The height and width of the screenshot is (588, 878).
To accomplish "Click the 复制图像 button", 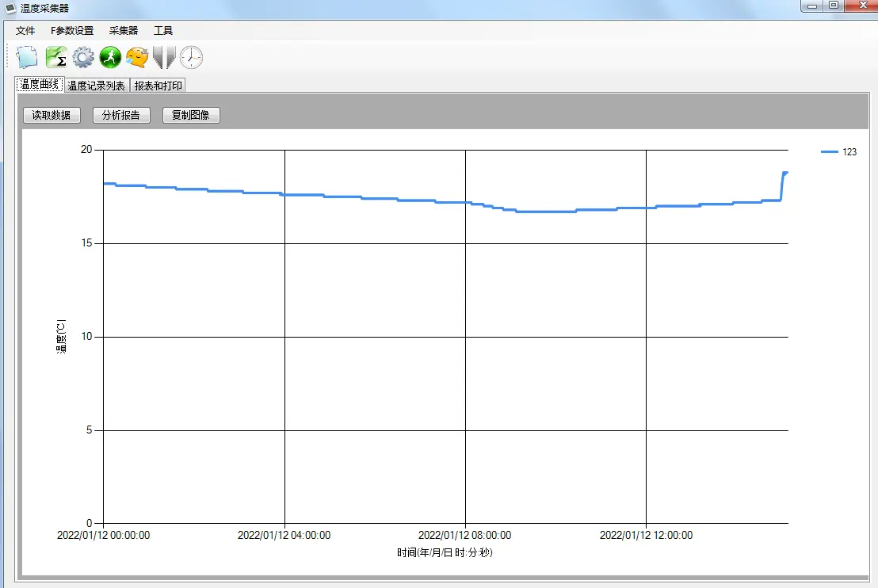I will click(191, 115).
